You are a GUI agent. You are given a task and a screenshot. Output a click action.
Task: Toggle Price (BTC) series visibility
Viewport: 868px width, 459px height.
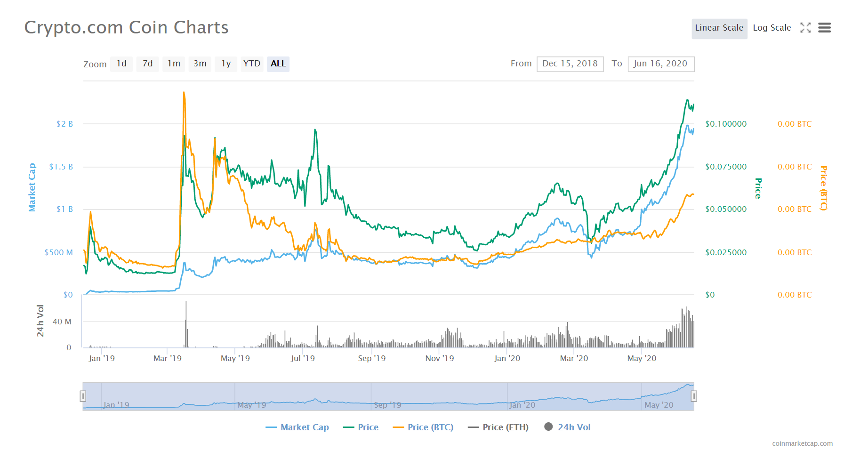tap(423, 427)
